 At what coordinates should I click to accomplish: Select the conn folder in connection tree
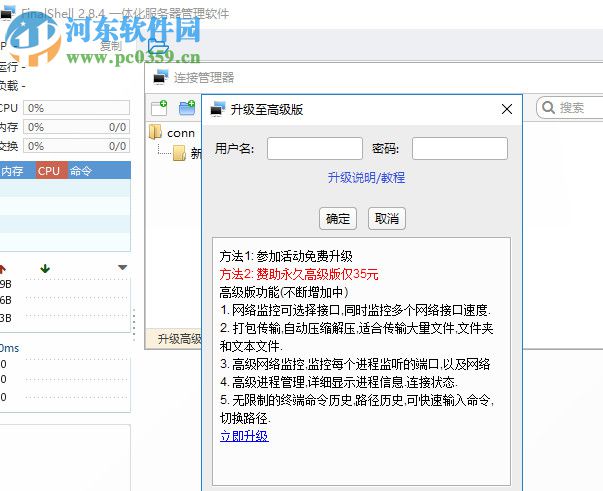(x=172, y=133)
